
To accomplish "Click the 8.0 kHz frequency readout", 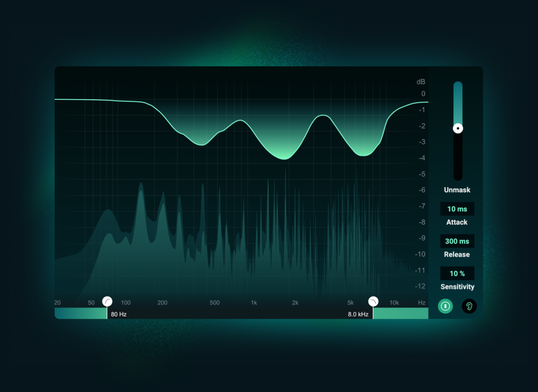I will coord(358,314).
